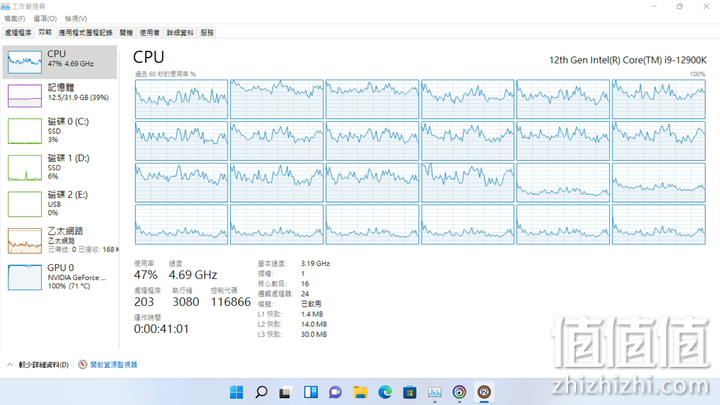Launch Microsoft Edge from the taskbar
720x405 pixels.
click(x=385, y=392)
